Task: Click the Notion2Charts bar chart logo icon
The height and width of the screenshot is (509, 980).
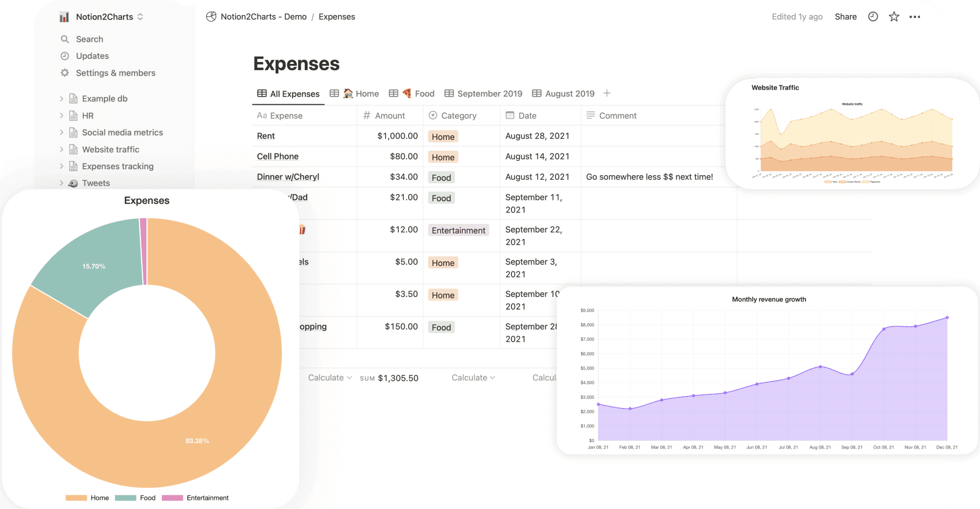Action: coord(64,17)
